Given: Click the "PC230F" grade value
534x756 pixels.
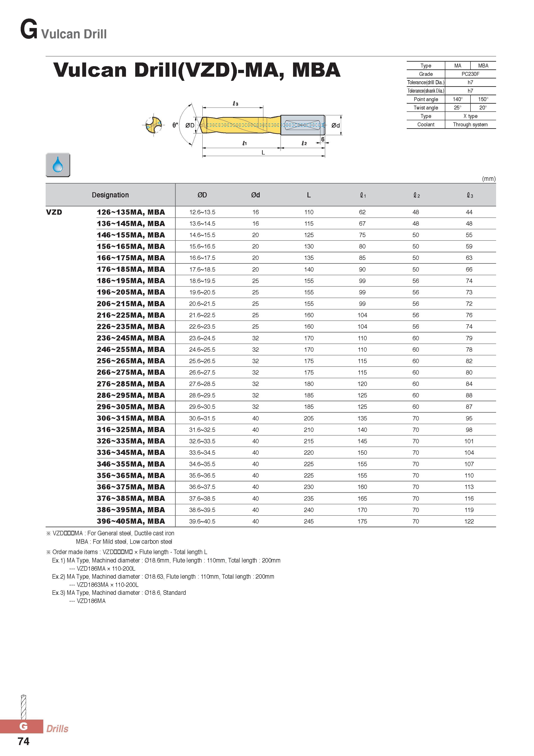Looking at the screenshot, I should (470, 74).
